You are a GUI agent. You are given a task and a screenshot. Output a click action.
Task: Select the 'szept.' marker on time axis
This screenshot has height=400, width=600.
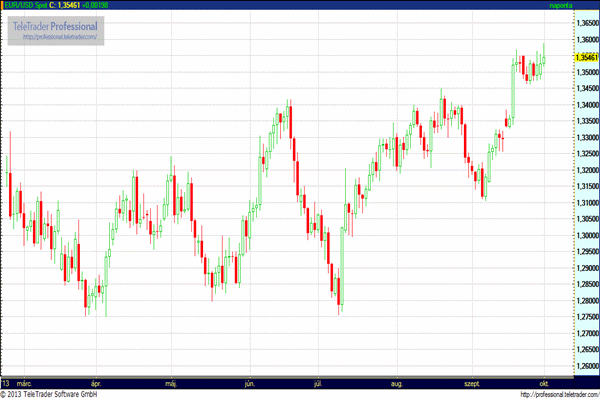point(470,383)
